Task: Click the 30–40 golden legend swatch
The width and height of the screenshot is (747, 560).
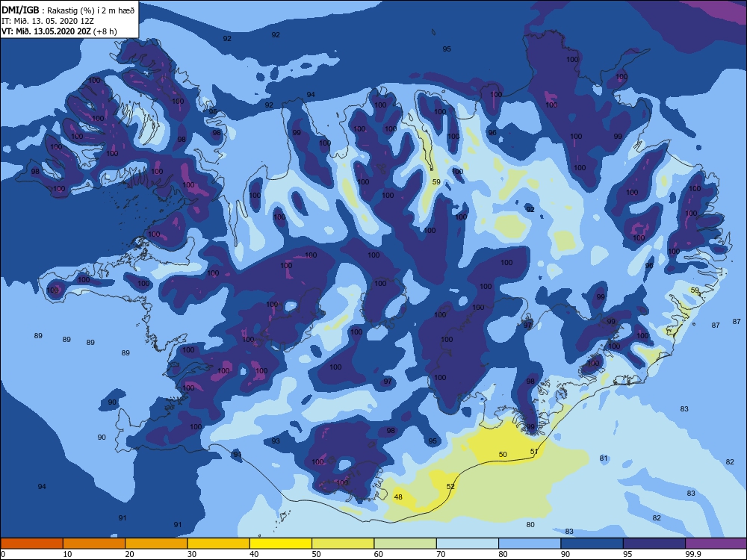Action: 219,544
